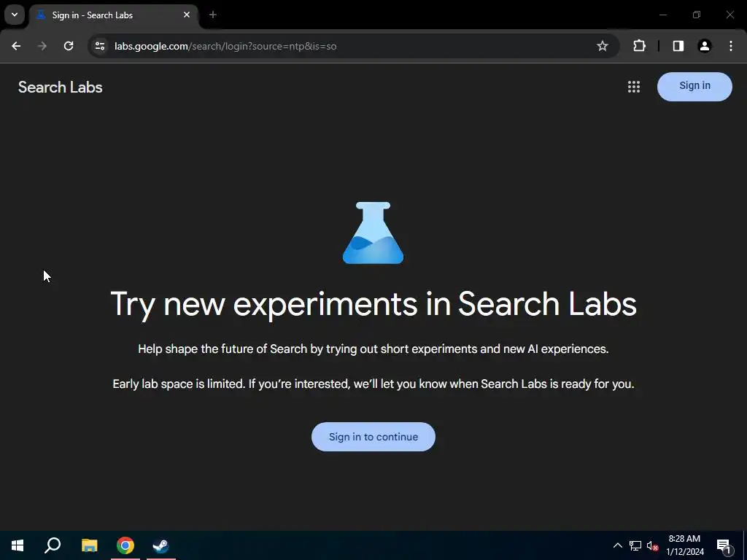
Task: Toggle the muted volume icon in tray
Action: coord(652,545)
